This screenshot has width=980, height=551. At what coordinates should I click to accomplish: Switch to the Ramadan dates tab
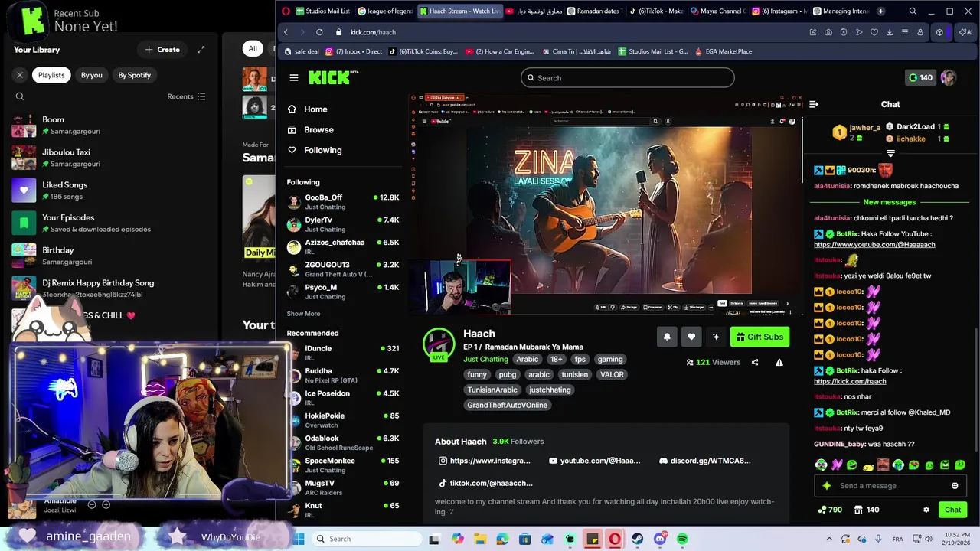tap(594, 11)
